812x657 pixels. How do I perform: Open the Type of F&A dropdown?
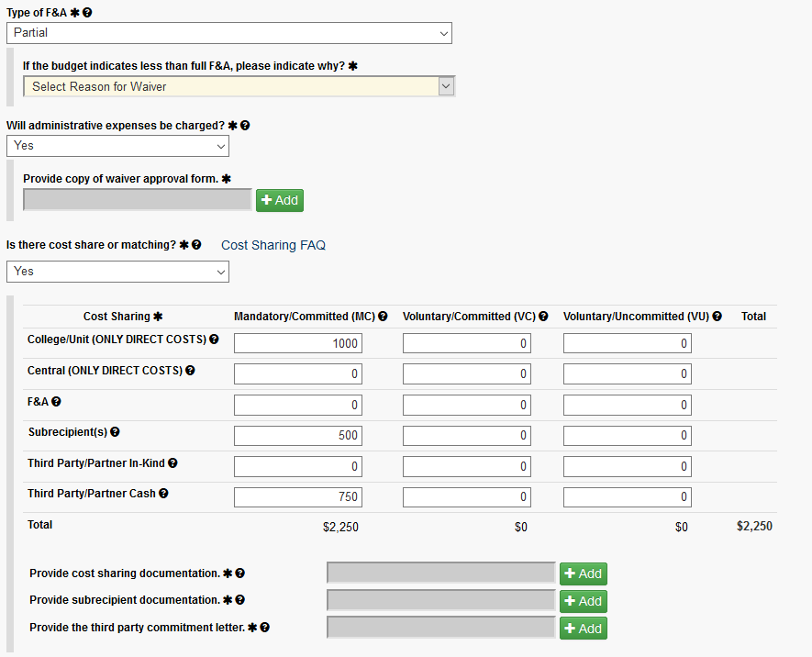(229, 33)
